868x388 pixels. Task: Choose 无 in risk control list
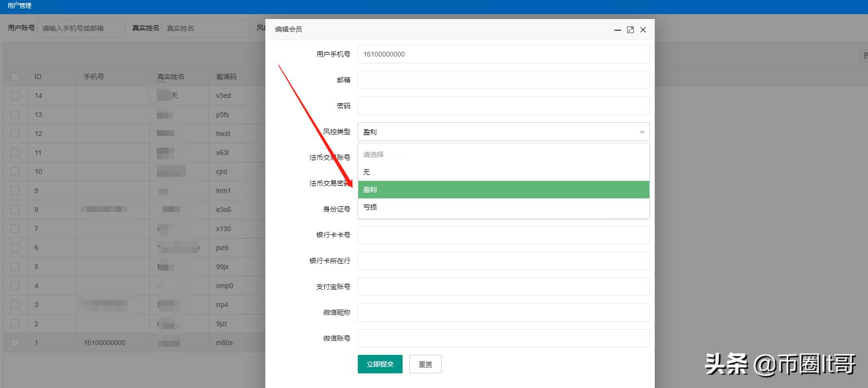504,172
